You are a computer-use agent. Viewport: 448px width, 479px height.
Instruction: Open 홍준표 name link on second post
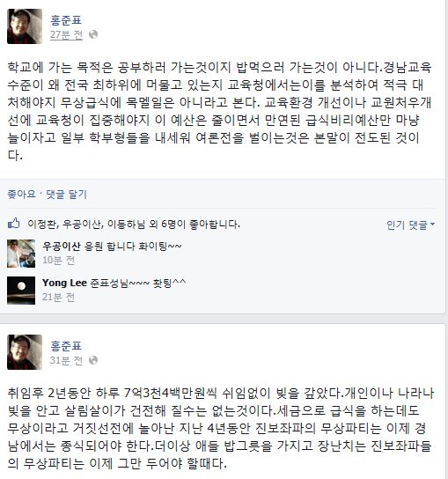tap(66, 346)
